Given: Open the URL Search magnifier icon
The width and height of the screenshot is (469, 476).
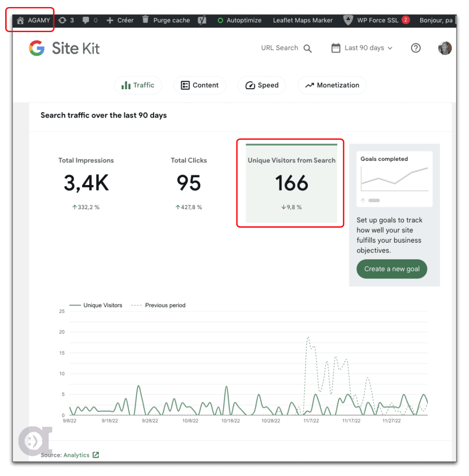Looking at the screenshot, I should pos(307,48).
